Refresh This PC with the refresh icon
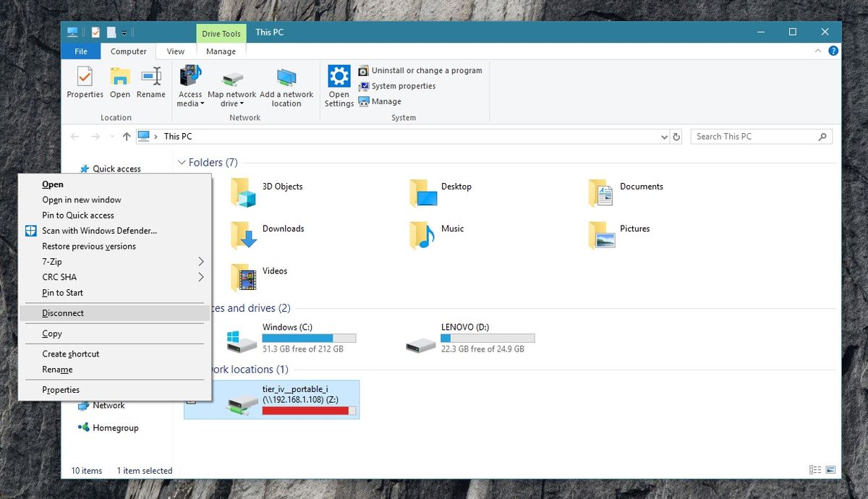 click(x=677, y=136)
